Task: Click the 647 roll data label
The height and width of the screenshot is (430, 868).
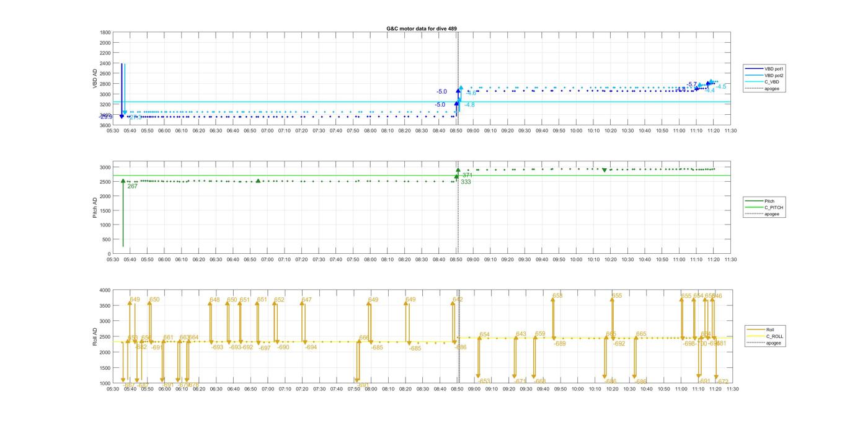Action: (x=306, y=300)
